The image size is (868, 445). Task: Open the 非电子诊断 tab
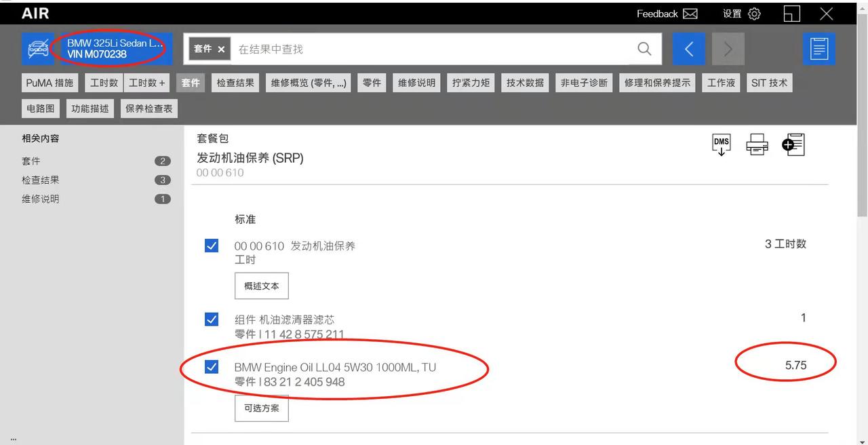pyautogui.click(x=584, y=83)
